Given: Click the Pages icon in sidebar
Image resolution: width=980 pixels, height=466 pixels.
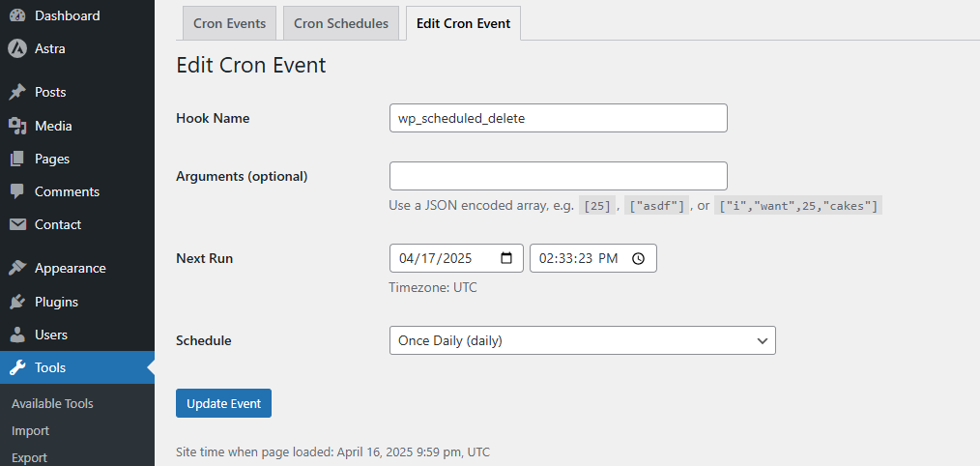Looking at the screenshot, I should coord(17,159).
